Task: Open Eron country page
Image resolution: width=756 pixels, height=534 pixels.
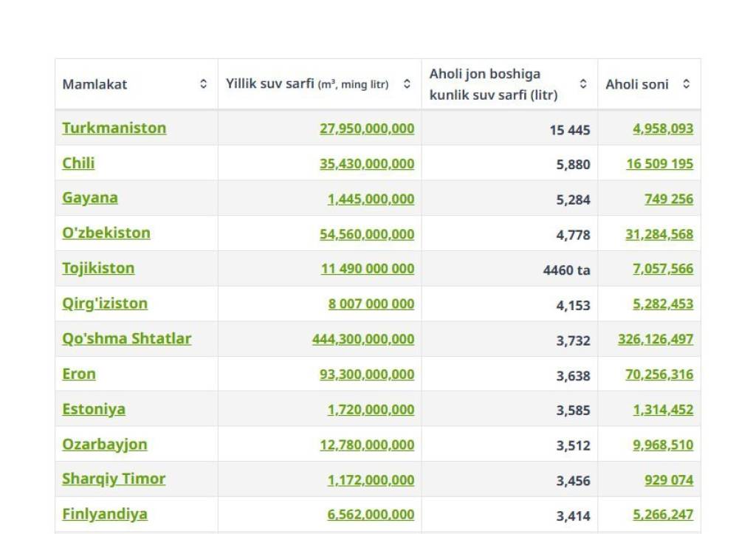Action: click(x=79, y=374)
